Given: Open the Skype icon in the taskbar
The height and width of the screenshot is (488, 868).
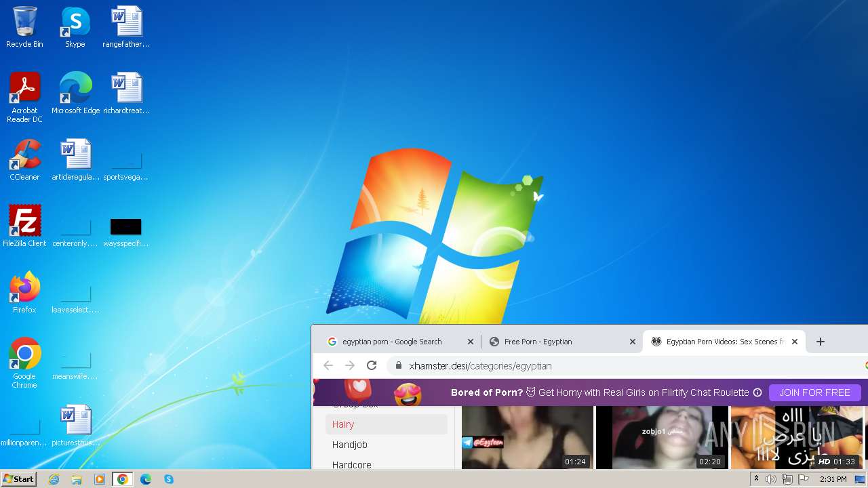Looking at the screenshot, I should [169, 479].
